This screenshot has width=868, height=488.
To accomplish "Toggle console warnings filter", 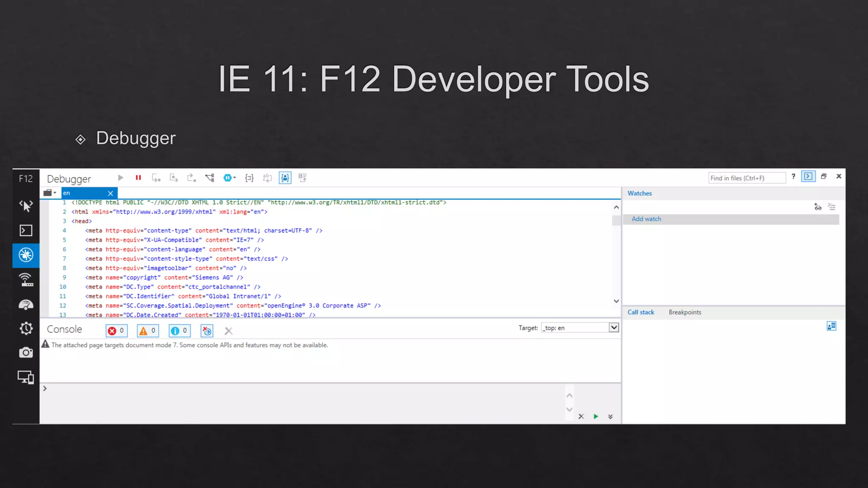I will [148, 330].
